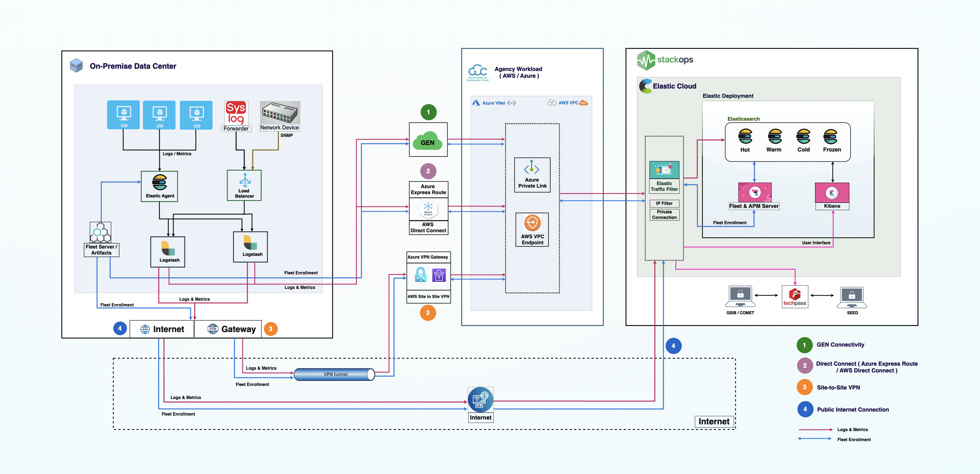Click the 'GEN Connectivity' legend text
The height and width of the screenshot is (474, 980).
(x=840, y=345)
